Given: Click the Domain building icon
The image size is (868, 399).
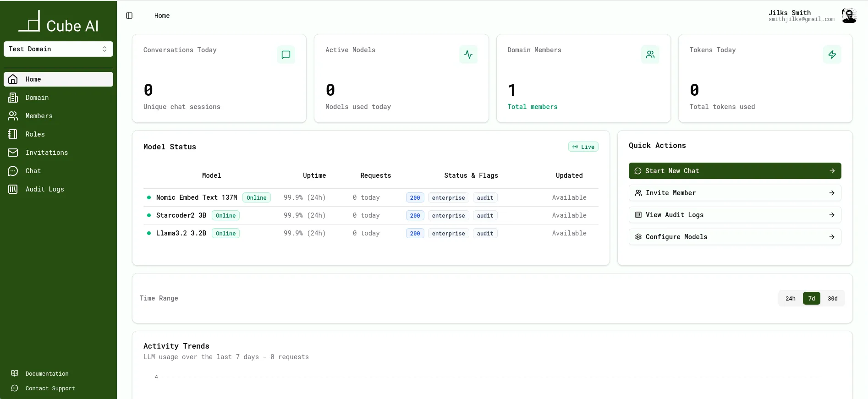Looking at the screenshot, I should click(x=13, y=98).
